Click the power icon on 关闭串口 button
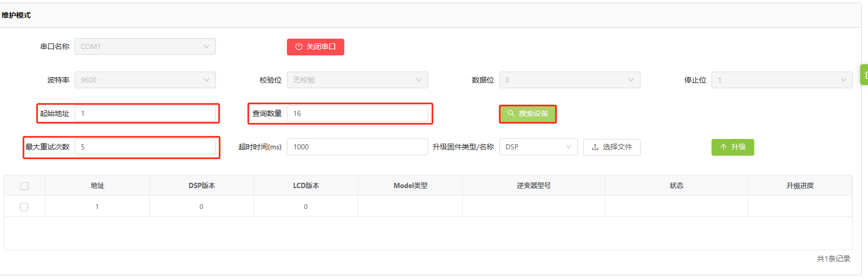The width and height of the screenshot is (868, 280). 299,46
